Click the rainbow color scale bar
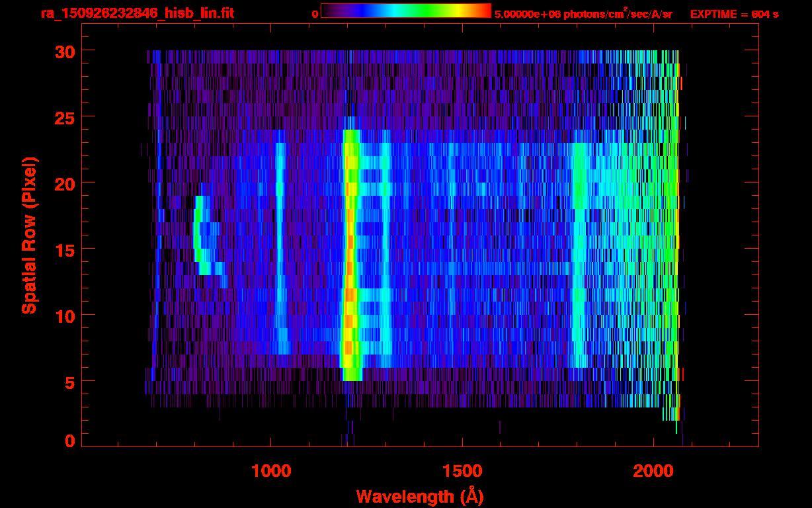The width and height of the screenshot is (812, 508). pos(406,11)
